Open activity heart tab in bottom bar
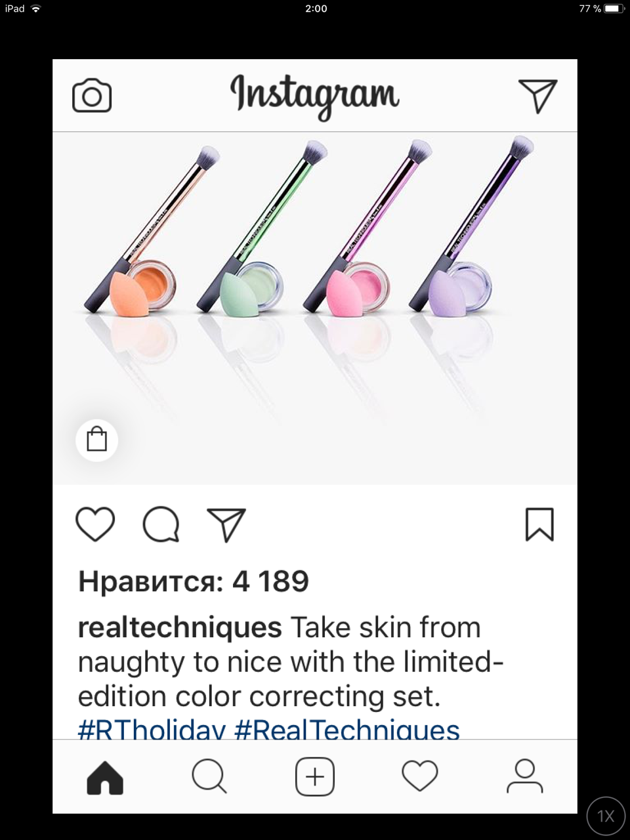 (x=420, y=776)
